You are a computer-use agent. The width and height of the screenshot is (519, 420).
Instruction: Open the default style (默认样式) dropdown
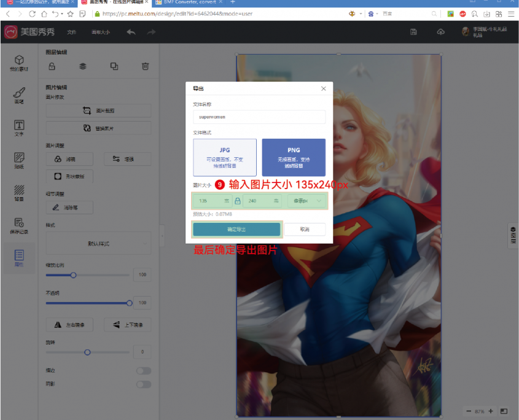pos(98,244)
